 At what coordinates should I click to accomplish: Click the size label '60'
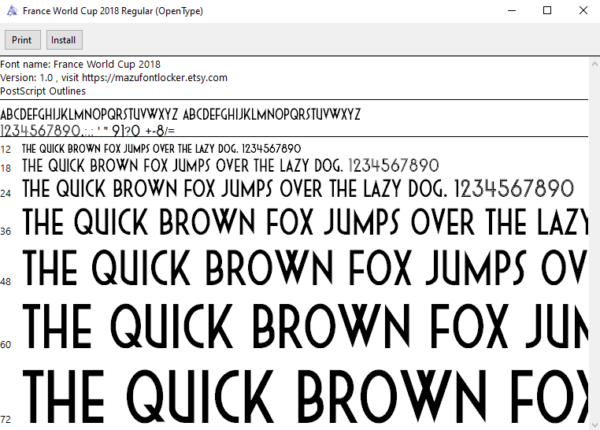click(6, 345)
